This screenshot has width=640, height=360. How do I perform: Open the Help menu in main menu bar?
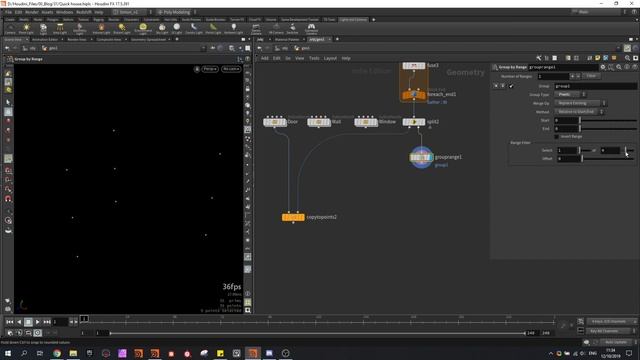98,12
